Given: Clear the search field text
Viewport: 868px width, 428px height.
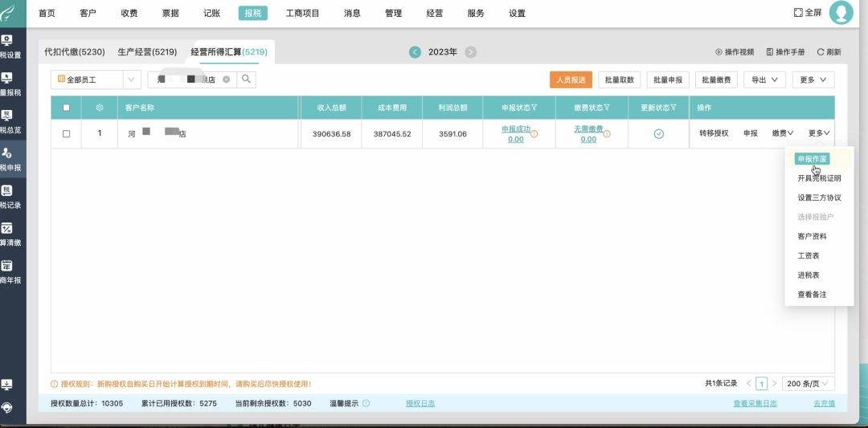Looking at the screenshot, I should click(x=227, y=79).
